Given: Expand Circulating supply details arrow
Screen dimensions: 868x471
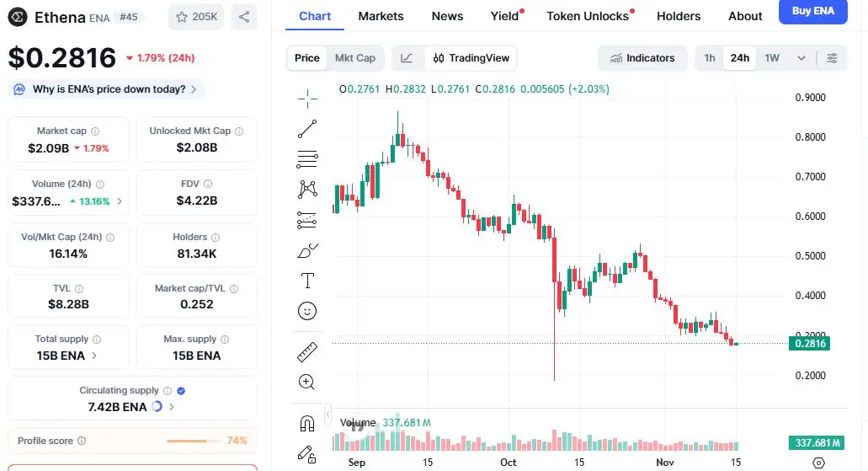Looking at the screenshot, I should coord(172,407).
